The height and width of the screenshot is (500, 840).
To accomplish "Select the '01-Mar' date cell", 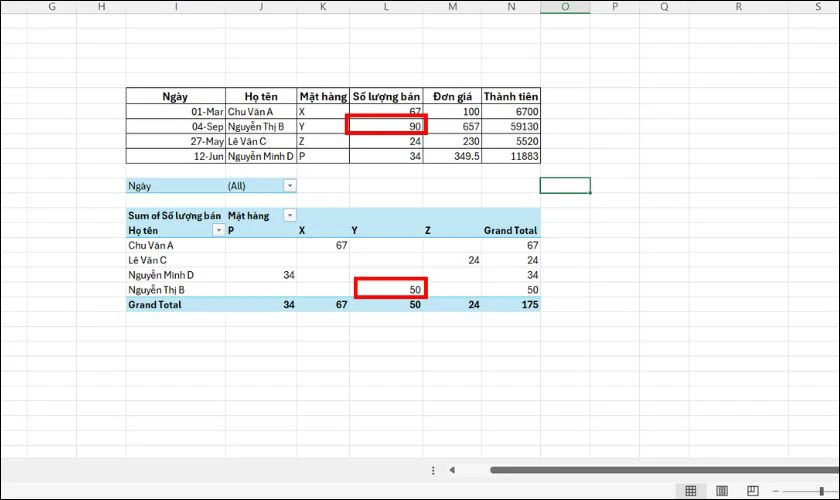I will coord(176,111).
